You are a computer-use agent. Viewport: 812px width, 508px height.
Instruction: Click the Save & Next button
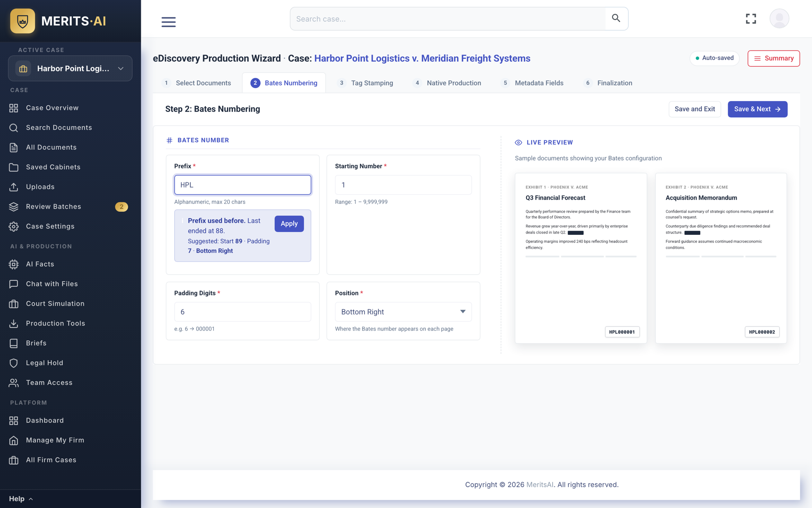point(757,109)
